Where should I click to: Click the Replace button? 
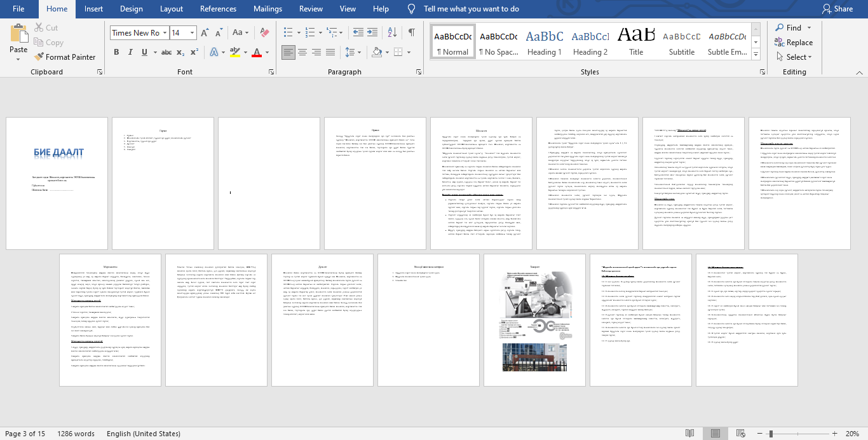[794, 43]
